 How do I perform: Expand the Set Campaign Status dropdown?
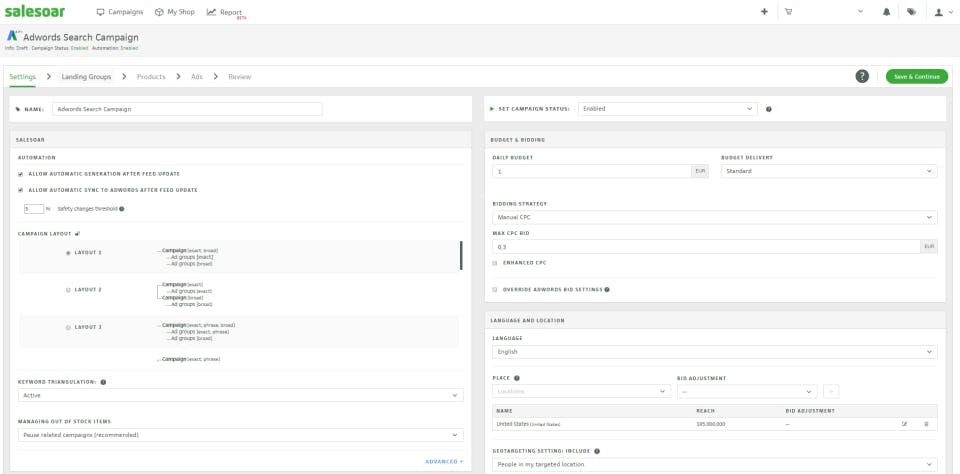pyautogui.click(x=667, y=109)
